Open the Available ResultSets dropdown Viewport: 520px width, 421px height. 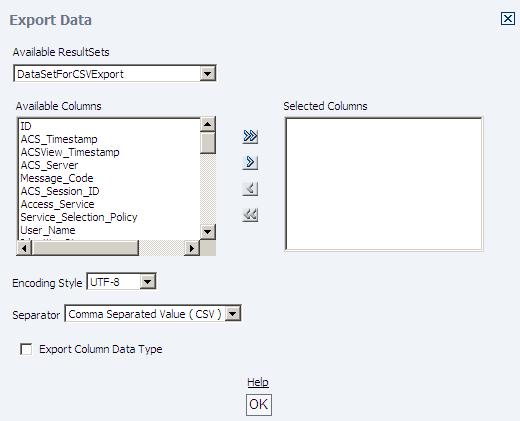207,73
